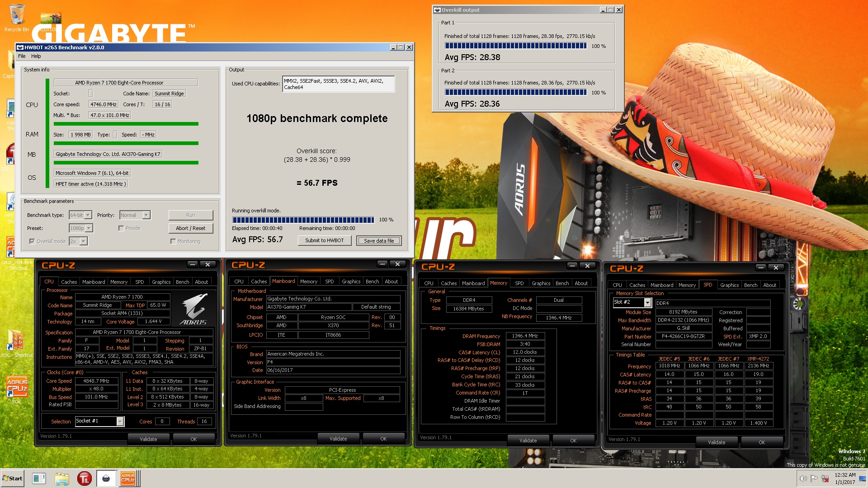Image resolution: width=868 pixels, height=488 pixels.
Task: Click OK in the CPU-Z SPD window
Action: (762, 442)
